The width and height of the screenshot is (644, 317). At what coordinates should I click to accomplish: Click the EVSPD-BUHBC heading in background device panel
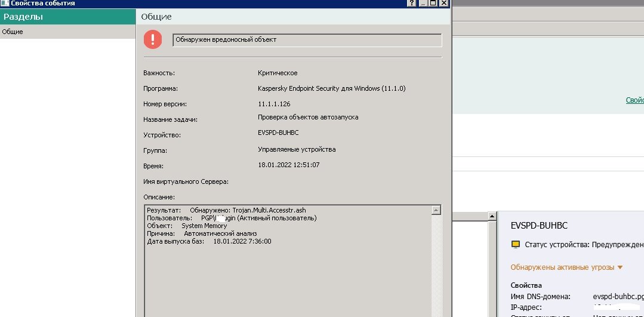pos(540,226)
